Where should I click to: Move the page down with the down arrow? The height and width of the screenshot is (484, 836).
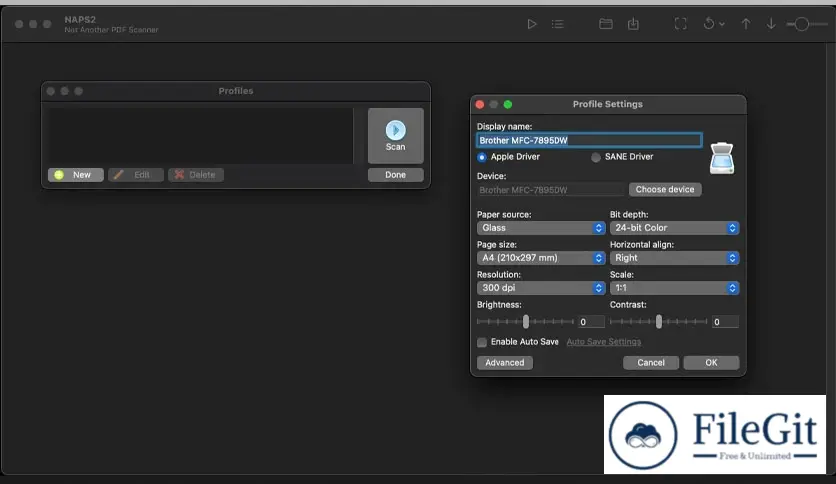point(771,24)
